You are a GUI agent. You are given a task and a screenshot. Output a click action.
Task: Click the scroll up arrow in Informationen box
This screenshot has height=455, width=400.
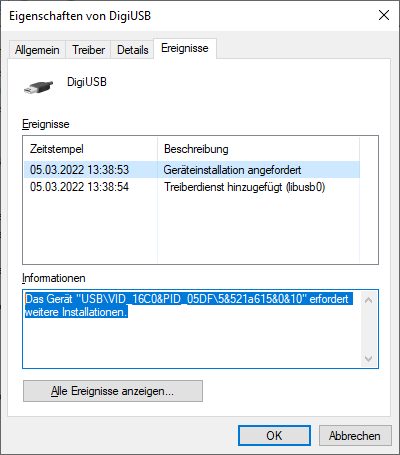coord(368,300)
